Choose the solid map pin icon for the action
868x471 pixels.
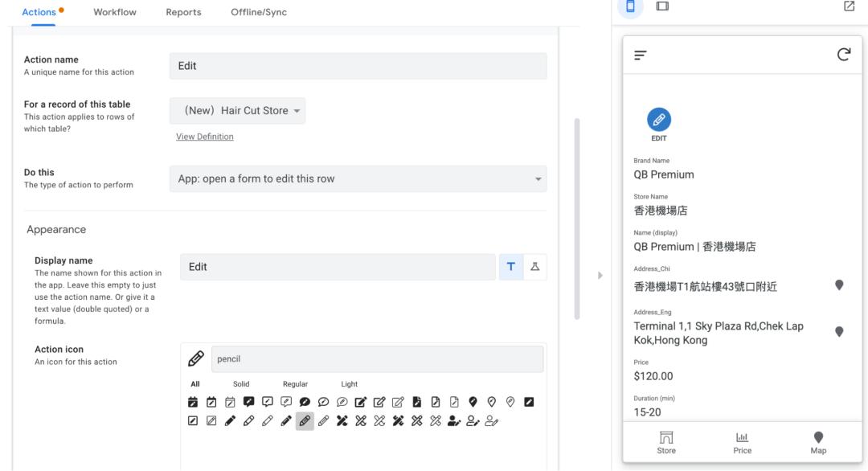coord(473,400)
